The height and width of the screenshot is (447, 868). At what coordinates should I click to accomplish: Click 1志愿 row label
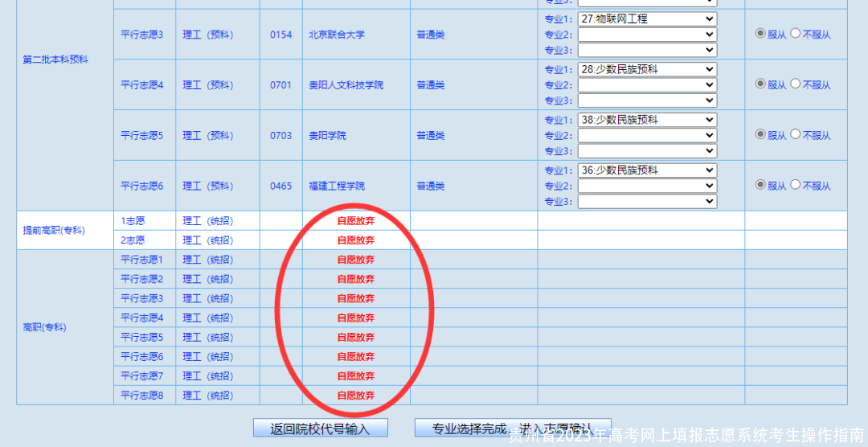click(133, 220)
